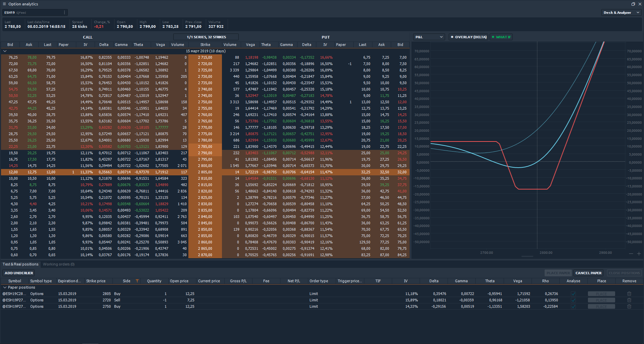644x344 pixels.
Task: Zoom in the P&L chart with plus
Action: tap(639, 253)
